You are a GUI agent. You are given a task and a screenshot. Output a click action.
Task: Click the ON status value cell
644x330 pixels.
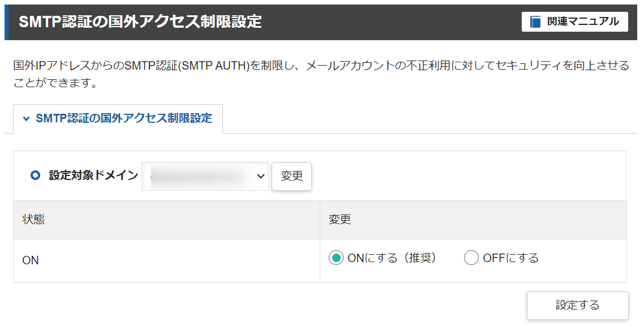pyautogui.click(x=166, y=261)
